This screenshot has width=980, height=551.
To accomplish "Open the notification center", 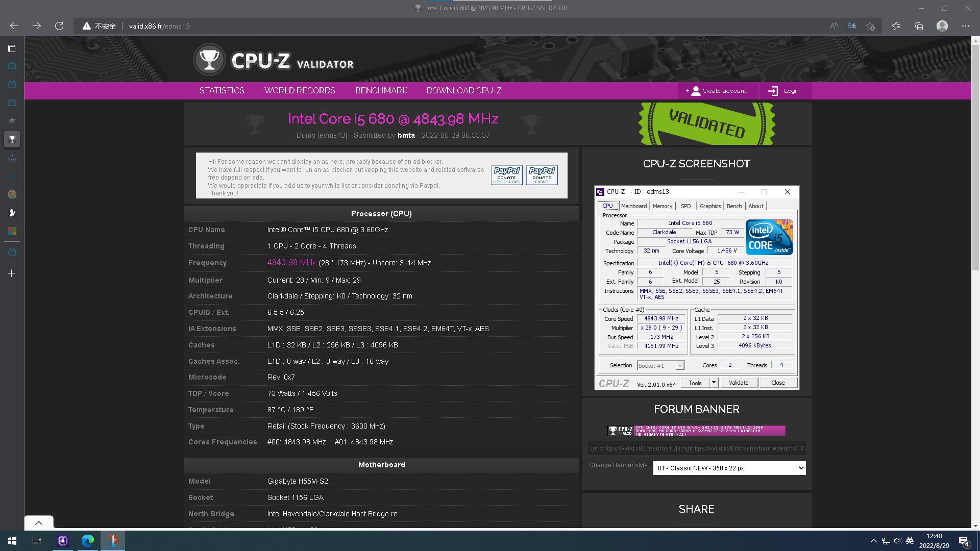I will [x=964, y=541].
